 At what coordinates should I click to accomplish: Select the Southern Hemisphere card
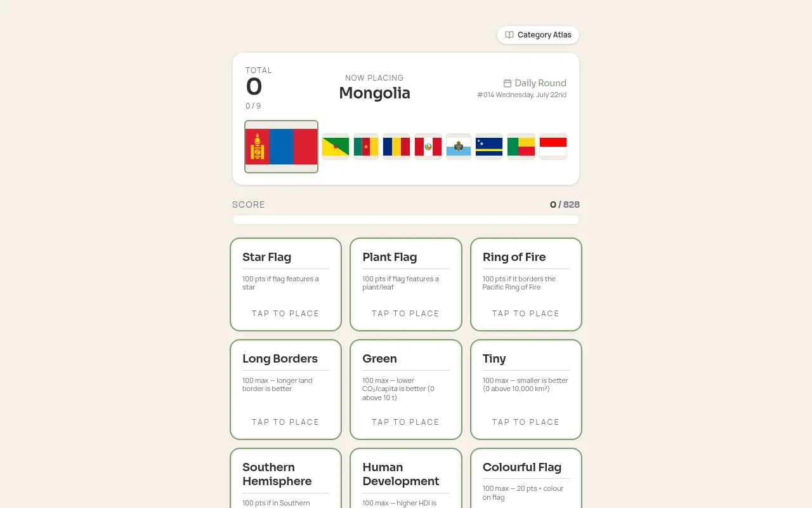click(x=285, y=478)
